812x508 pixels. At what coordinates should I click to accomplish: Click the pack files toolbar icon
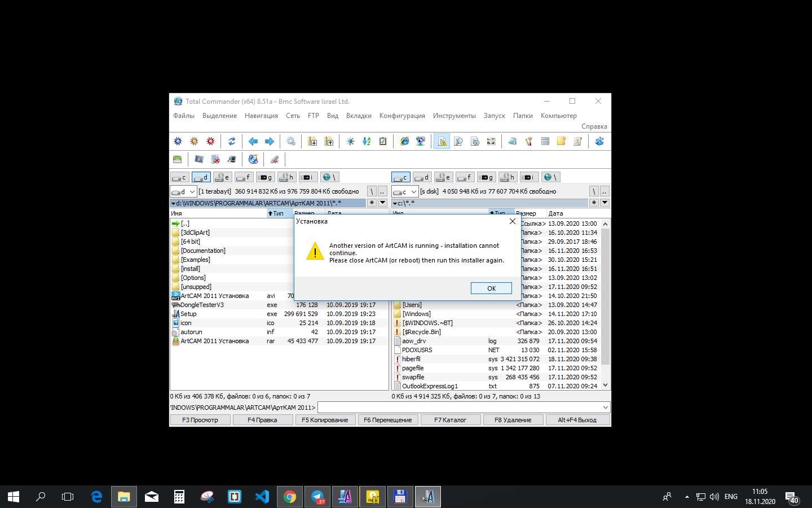[x=312, y=141]
